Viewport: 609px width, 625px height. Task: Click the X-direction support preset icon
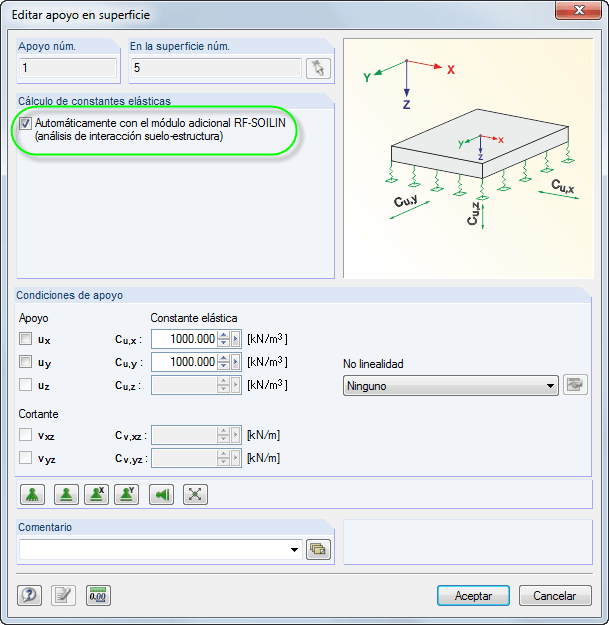click(x=96, y=495)
